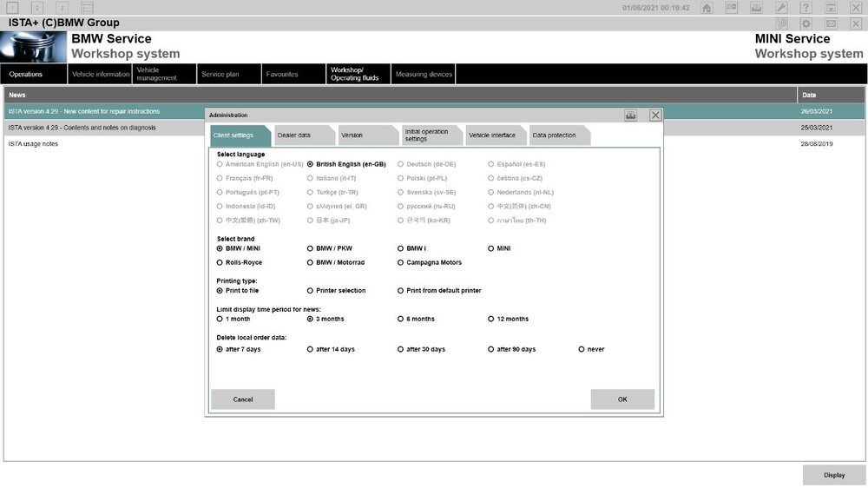Image resolution: width=868 pixels, height=488 pixels.
Task: Click the envelope message icon
Action: [x=831, y=23]
